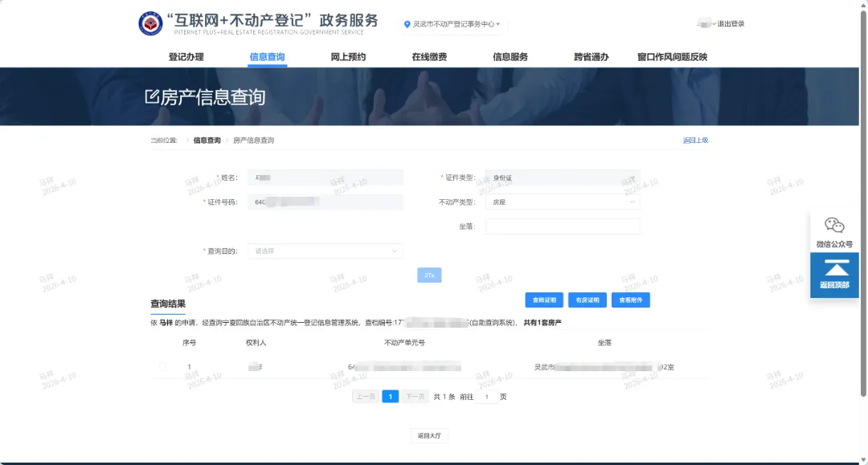Select the 信息查询 navigation tab
Screen dimensions: 868x465
click(267, 57)
